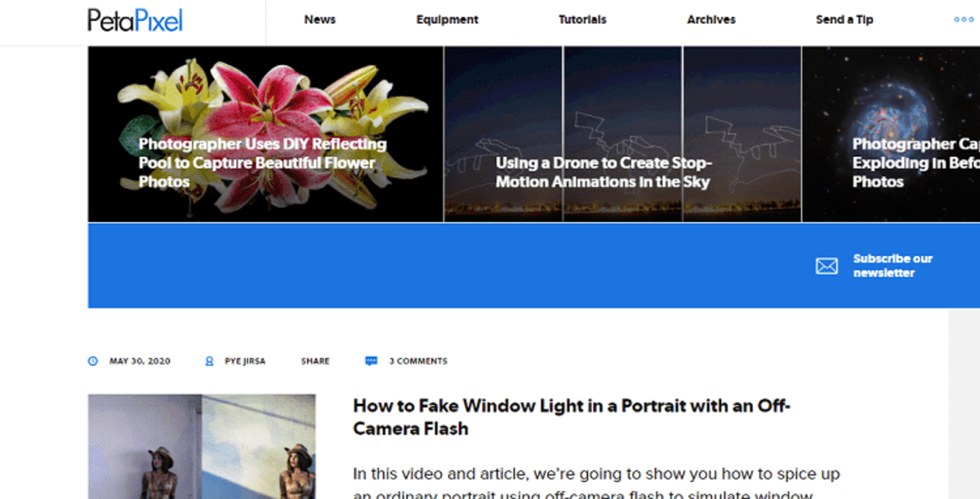The image size is (980, 499).
Task: Click the clock icon beside the date
Action: pyautogui.click(x=93, y=361)
